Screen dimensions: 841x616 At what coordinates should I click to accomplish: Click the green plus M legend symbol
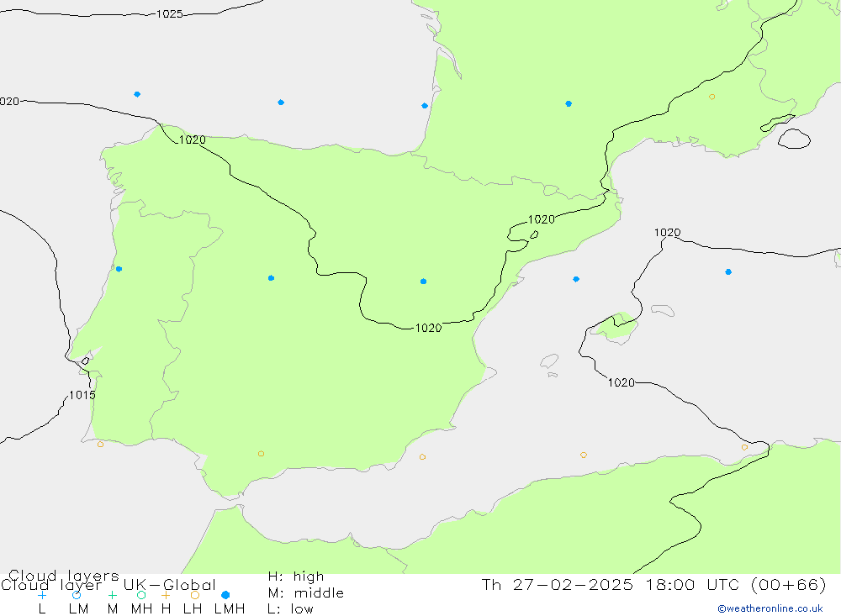point(112,595)
